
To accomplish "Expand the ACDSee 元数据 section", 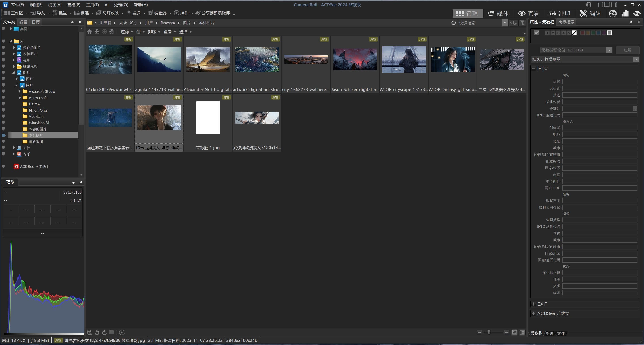I will [x=534, y=313].
